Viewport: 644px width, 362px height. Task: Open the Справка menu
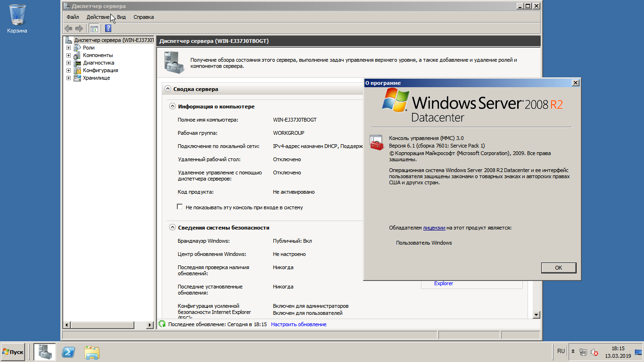[x=144, y=17]
